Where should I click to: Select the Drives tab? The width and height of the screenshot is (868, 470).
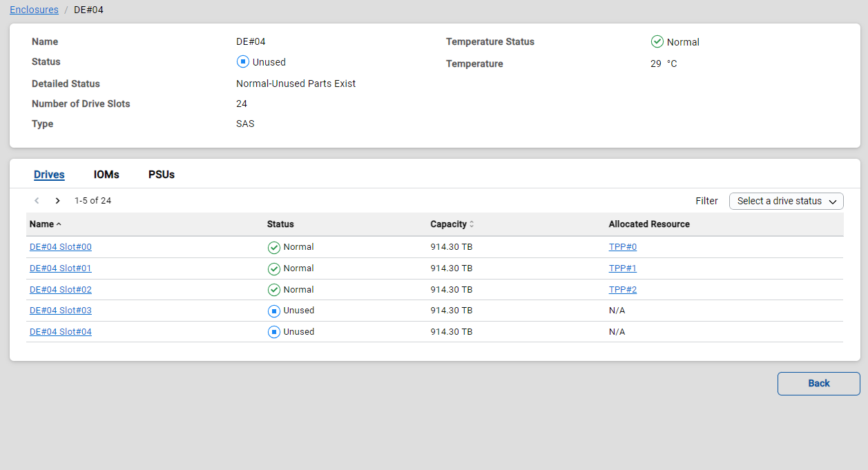tap(49, 175)
